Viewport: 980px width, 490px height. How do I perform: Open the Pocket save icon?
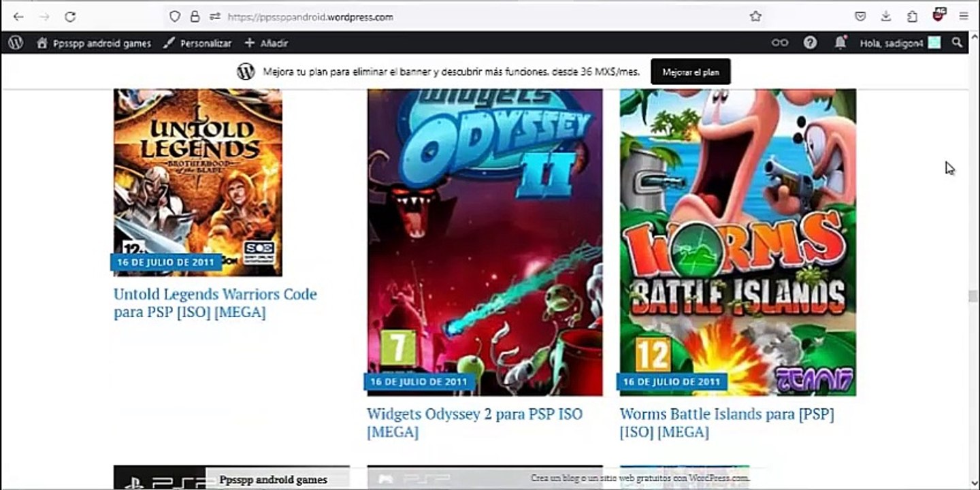pos(860,16)
